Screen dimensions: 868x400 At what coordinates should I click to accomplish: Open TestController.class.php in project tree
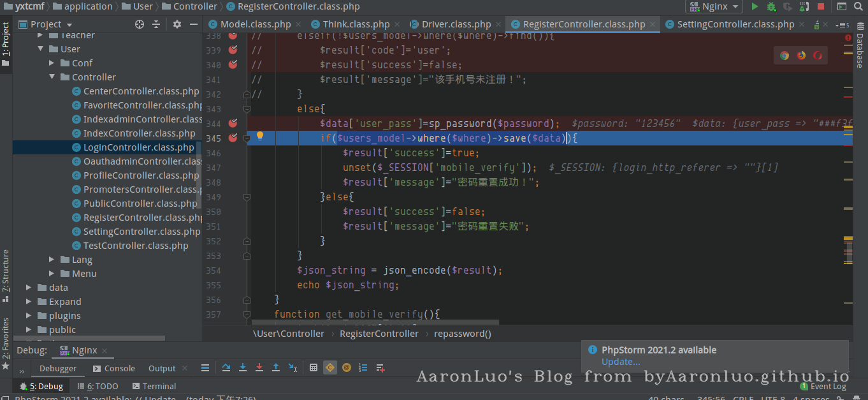(x=136, y=246)
